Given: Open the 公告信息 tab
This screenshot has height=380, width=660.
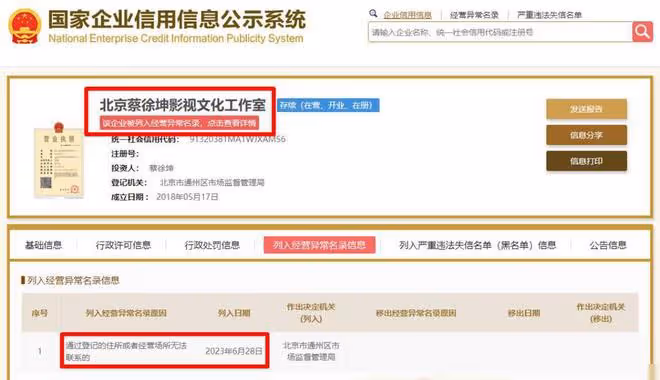Looking at the screenshot, I should tap(608, 245).
